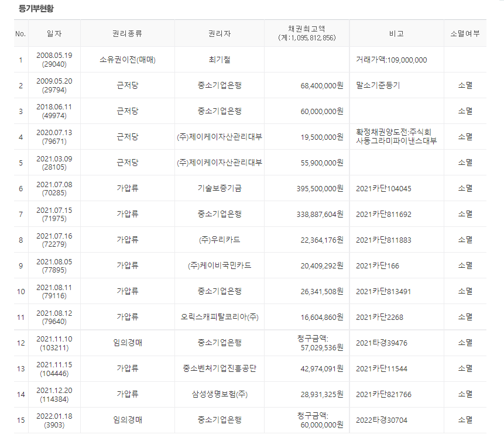Click the 비고 column header
Screen dimensions: 504x438
pyautogui.click(x=396, y=33)
